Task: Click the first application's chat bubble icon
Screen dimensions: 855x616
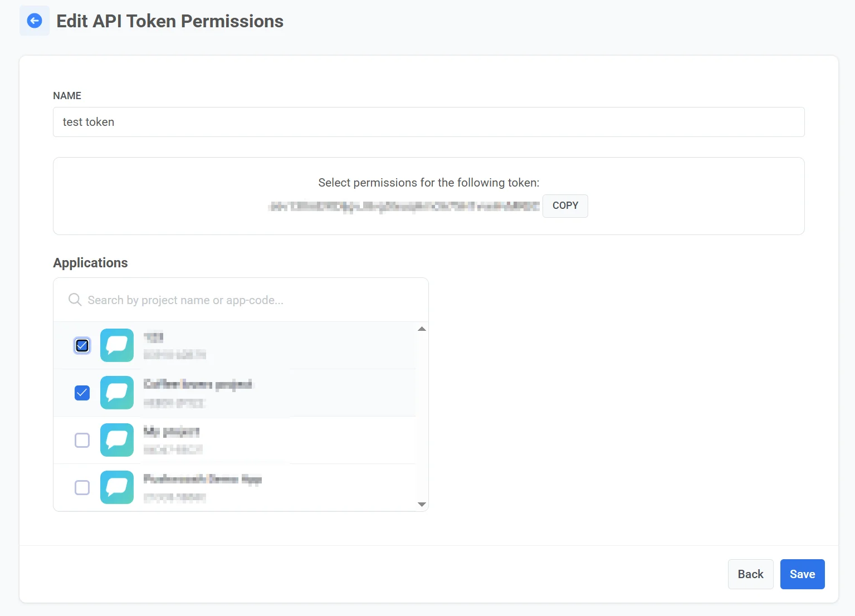Action: click(117, 345)
